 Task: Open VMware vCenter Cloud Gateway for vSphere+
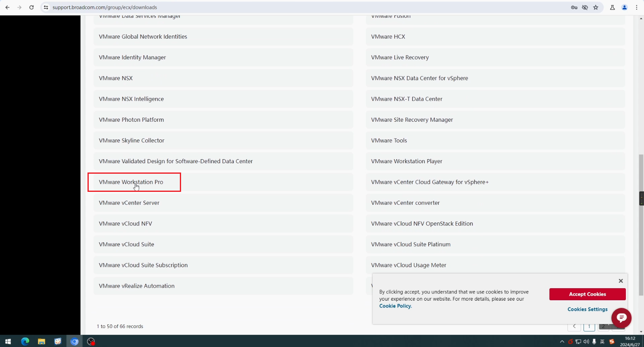pyautogui.click(x=496, y=182)
